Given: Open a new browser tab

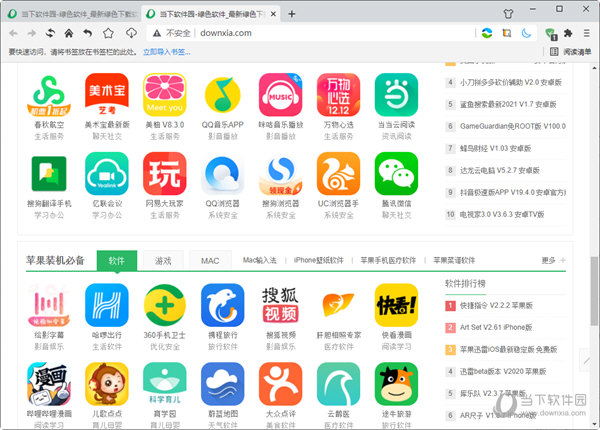Looking at the screenshot, I should point(292,14).
